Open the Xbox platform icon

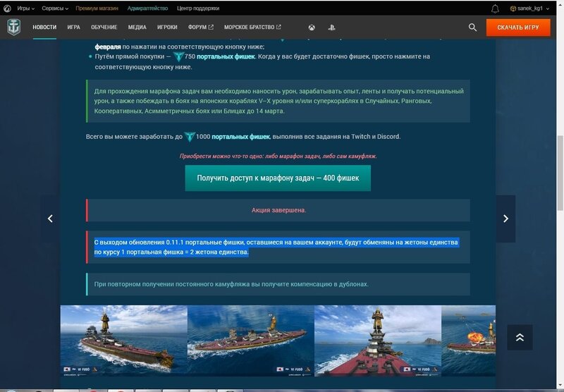point(312,27)
